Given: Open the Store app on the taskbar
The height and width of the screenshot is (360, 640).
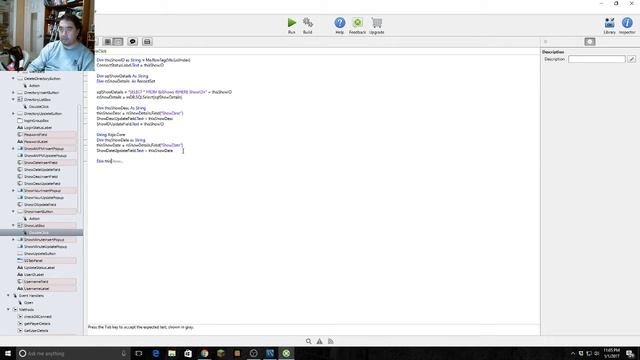Looking at the screenshot, I should pyautogui.click(x=188, y=353).
